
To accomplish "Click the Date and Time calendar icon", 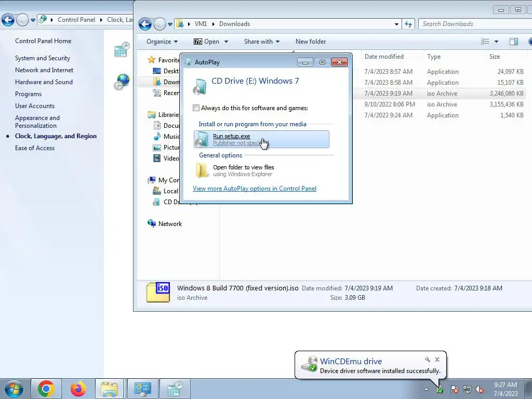I will [x=122, y=49].
